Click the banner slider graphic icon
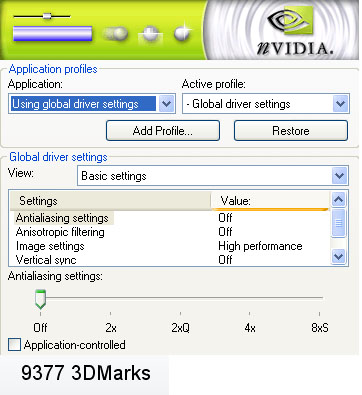362x395 pixels. pos(42,16)
